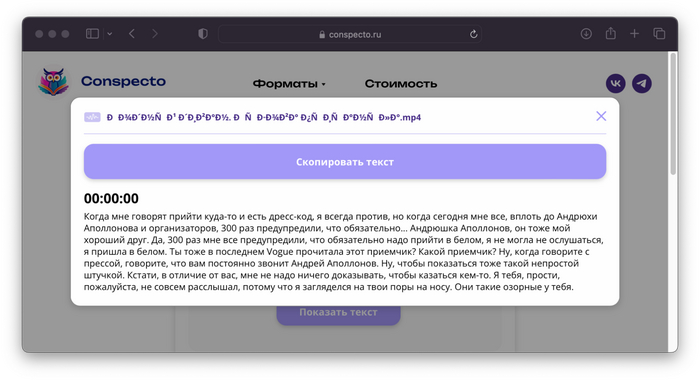Click the audio waveform file icon
700x380 pixels.
pyautogui.click(x=92, y=117)
